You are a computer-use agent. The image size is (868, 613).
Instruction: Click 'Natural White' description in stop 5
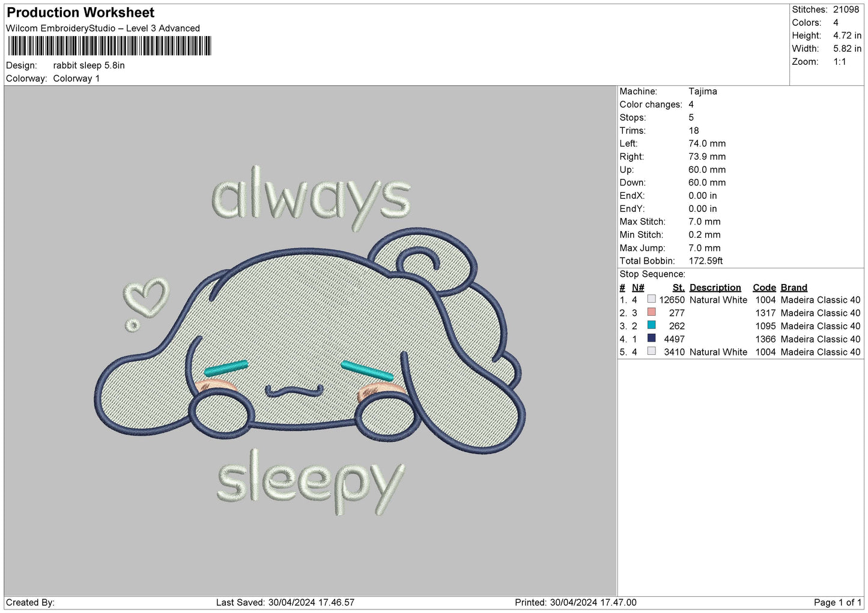[718, 352]
